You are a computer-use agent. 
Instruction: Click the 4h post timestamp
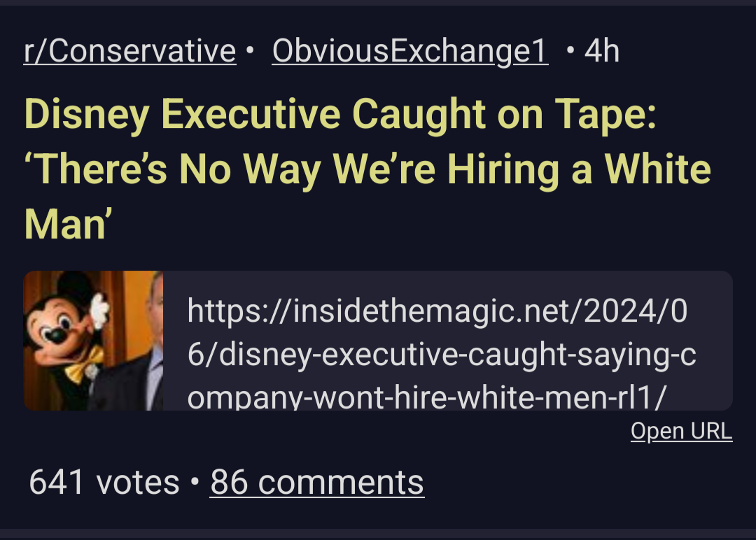[601, 51]
